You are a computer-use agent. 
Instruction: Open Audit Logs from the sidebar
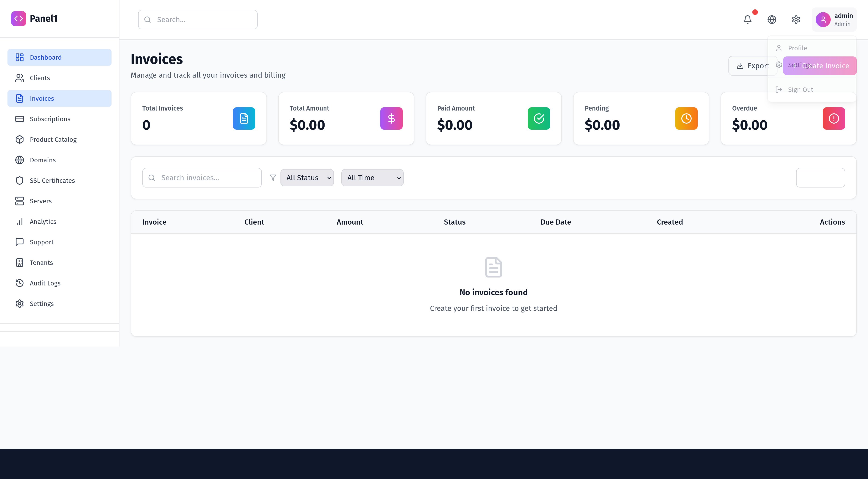[x=45, y=283]
